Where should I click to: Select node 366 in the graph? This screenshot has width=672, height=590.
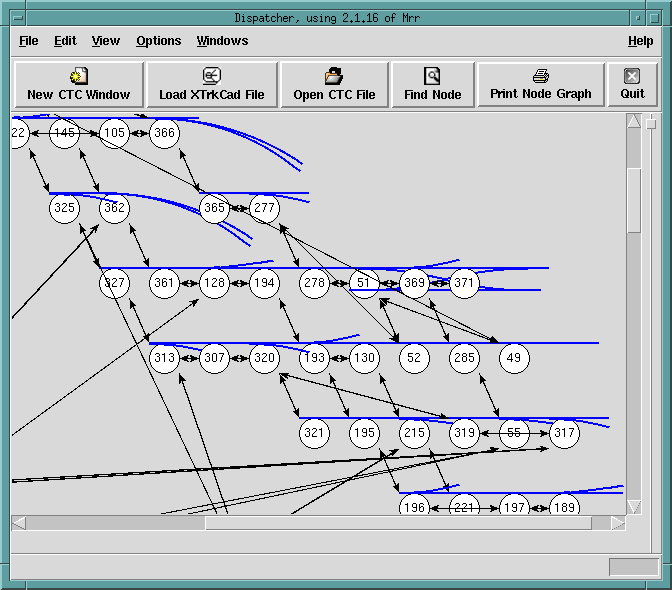(165, 133)
